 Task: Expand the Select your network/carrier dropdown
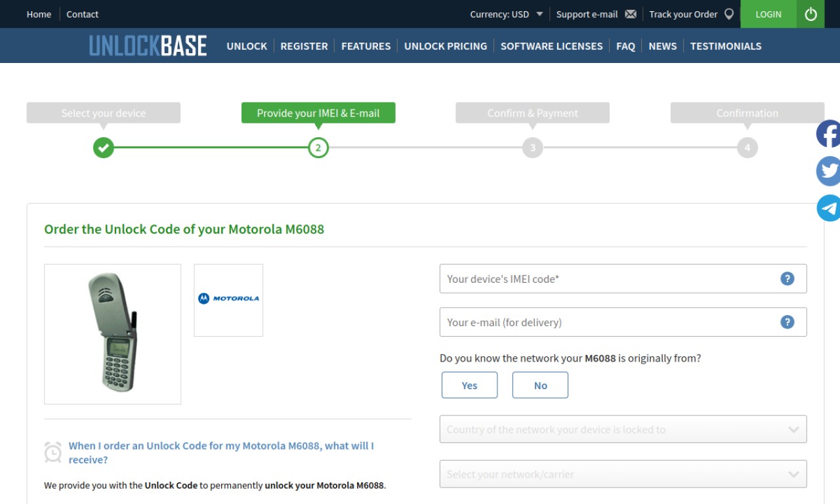(623, 474)
